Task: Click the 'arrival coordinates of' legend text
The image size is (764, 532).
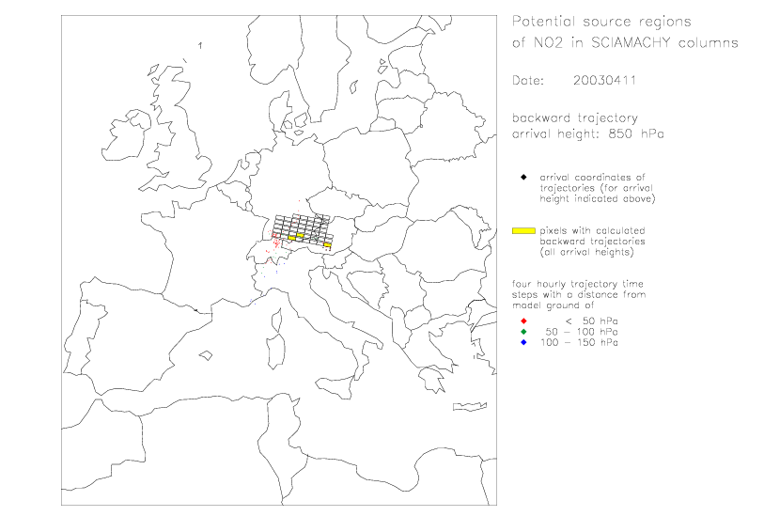Action: coord(592,178)
